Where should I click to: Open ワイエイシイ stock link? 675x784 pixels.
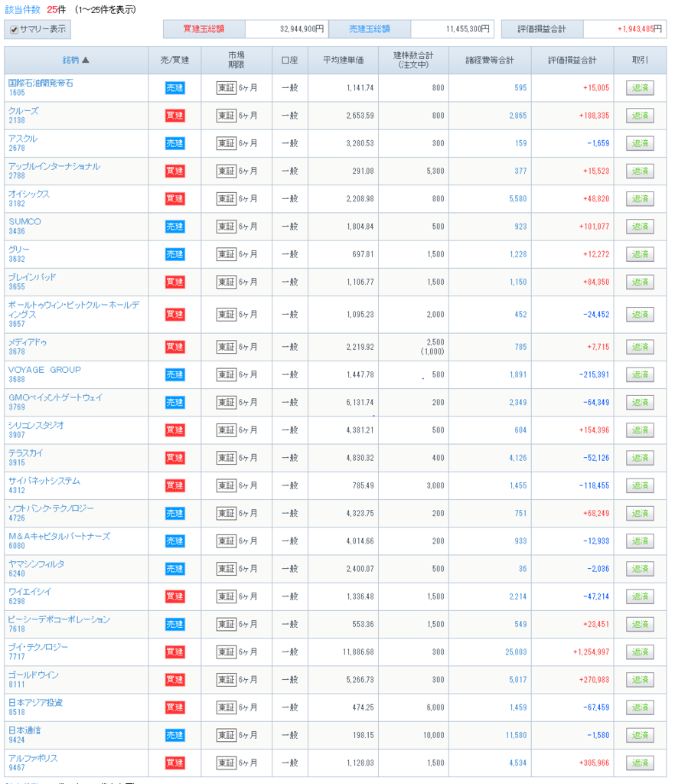coord(30,592)
